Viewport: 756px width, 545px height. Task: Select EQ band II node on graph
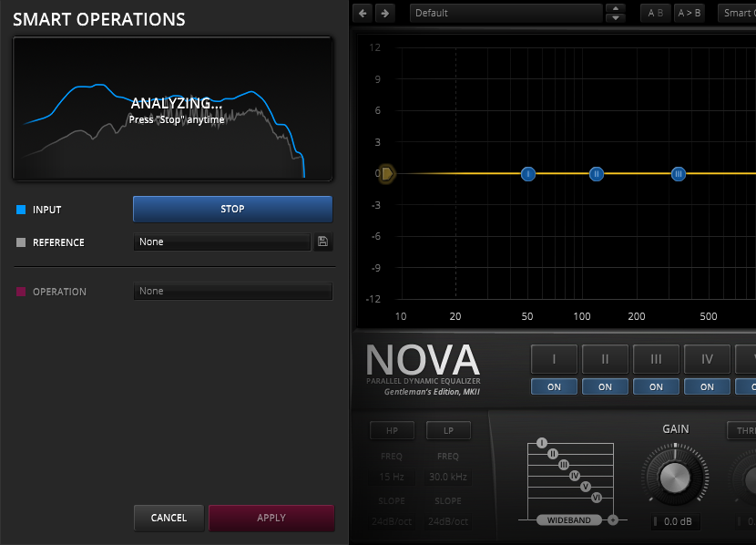pos(597,174)
